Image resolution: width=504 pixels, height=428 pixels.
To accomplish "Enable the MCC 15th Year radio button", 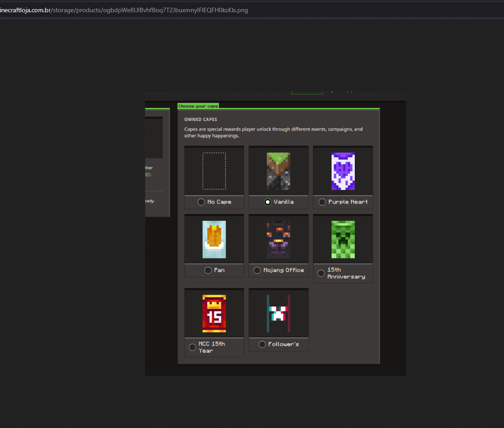I will click(x=192, y=347).
